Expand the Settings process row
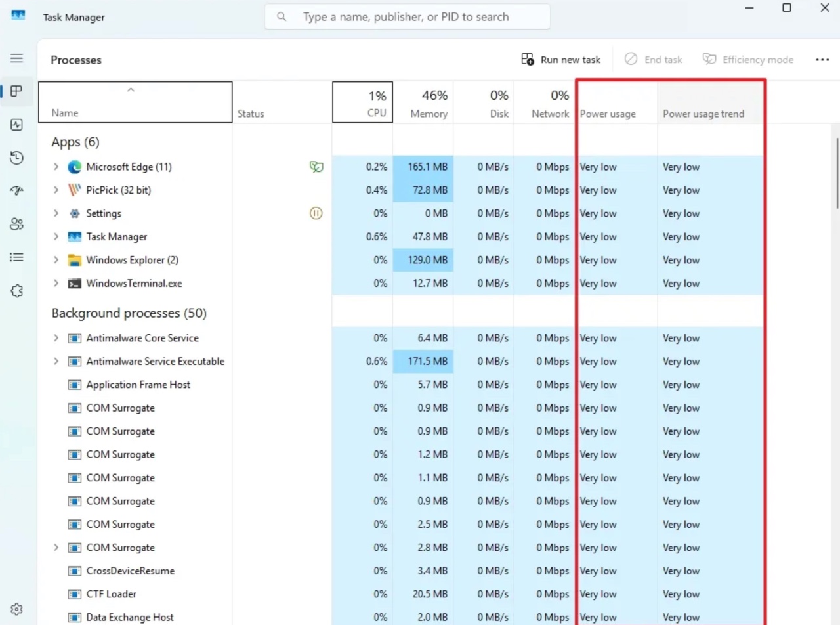The height and width of the screenshot is (625, 840). coord(56,213)
